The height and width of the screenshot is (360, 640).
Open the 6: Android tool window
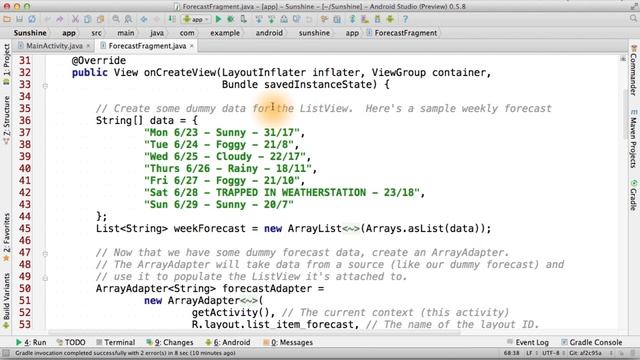(x=228, y=342)
